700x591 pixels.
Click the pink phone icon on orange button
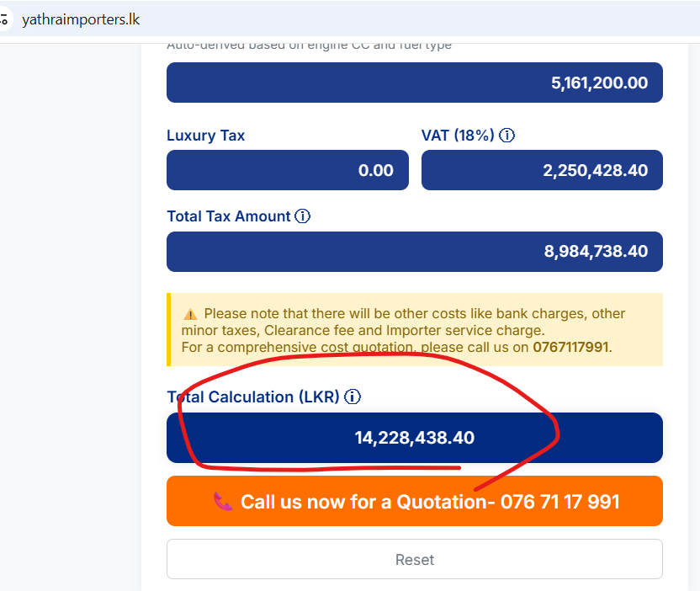(x=222, y=502)
